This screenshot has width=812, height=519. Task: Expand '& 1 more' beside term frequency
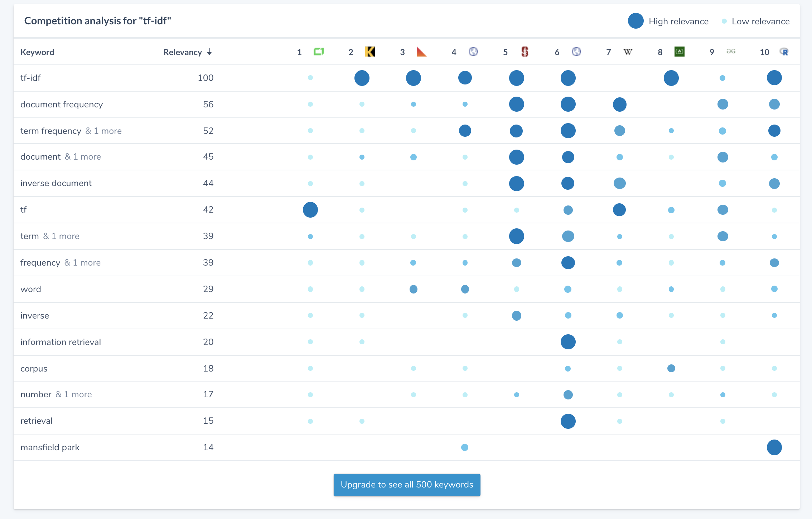103,131
